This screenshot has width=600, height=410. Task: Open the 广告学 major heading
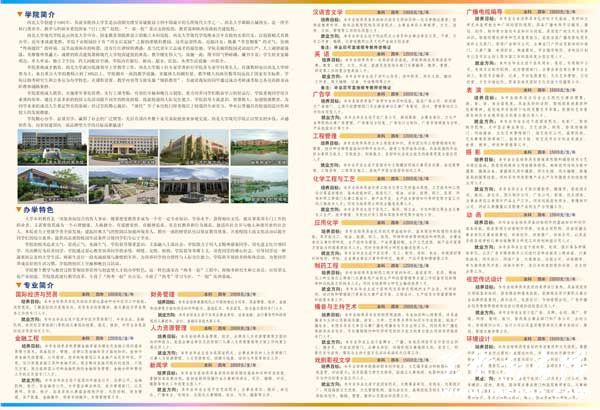click(321, 90)
